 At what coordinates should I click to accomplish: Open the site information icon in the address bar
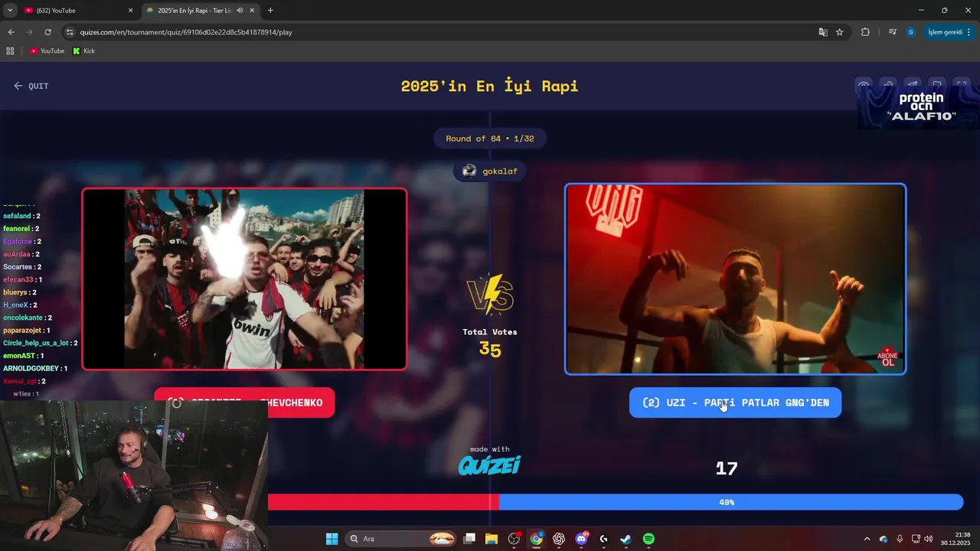point(70,32)
